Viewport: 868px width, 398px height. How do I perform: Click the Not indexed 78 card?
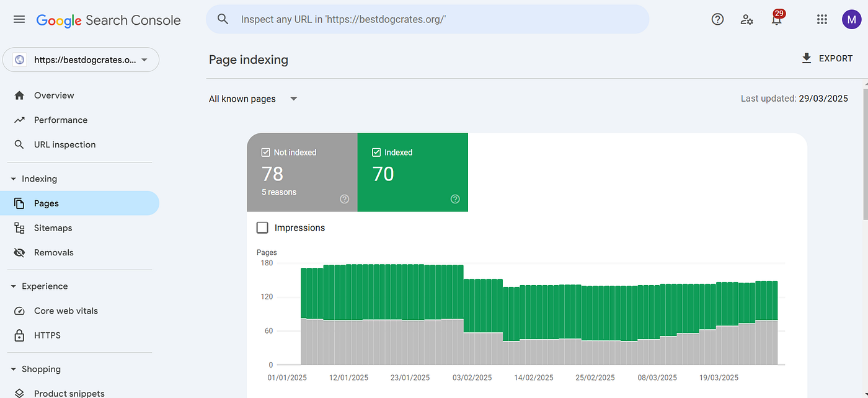point(302,172)
